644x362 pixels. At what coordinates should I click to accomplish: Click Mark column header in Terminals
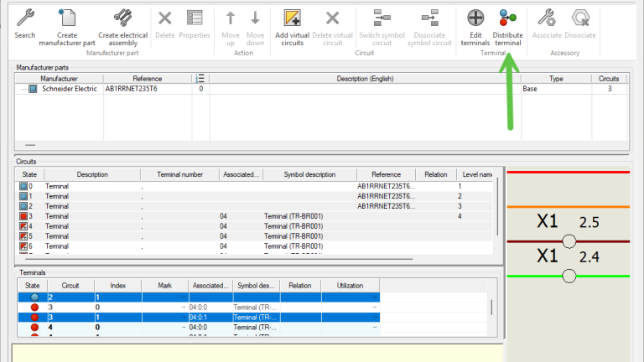164,286
